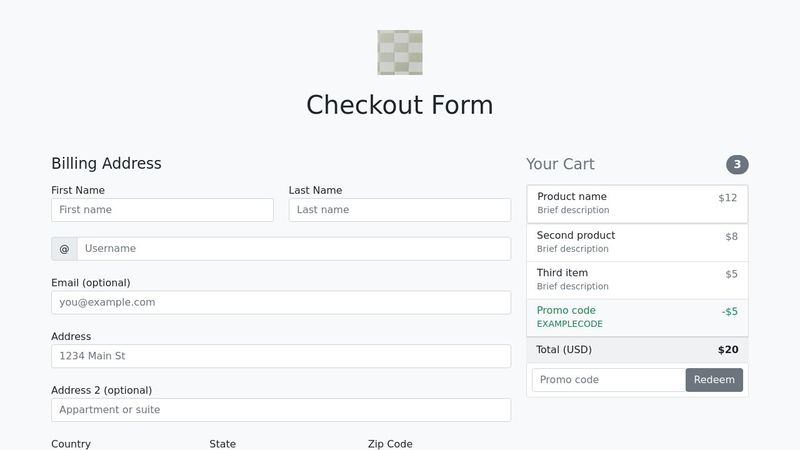The width and height of the screenshot is (800, 450).
Task: Click the Promo code input box
Action: [609, 380]
